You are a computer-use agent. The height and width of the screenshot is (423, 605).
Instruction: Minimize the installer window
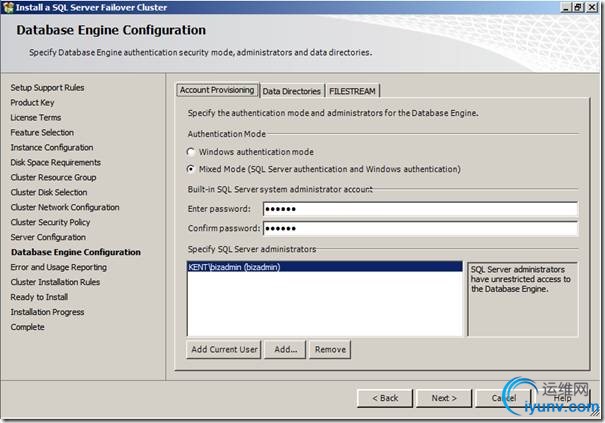565,7
